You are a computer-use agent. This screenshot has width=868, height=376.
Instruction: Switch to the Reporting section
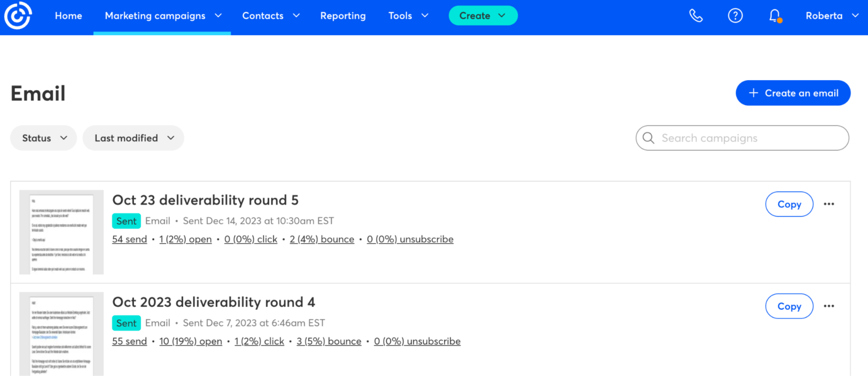(343, 15)
